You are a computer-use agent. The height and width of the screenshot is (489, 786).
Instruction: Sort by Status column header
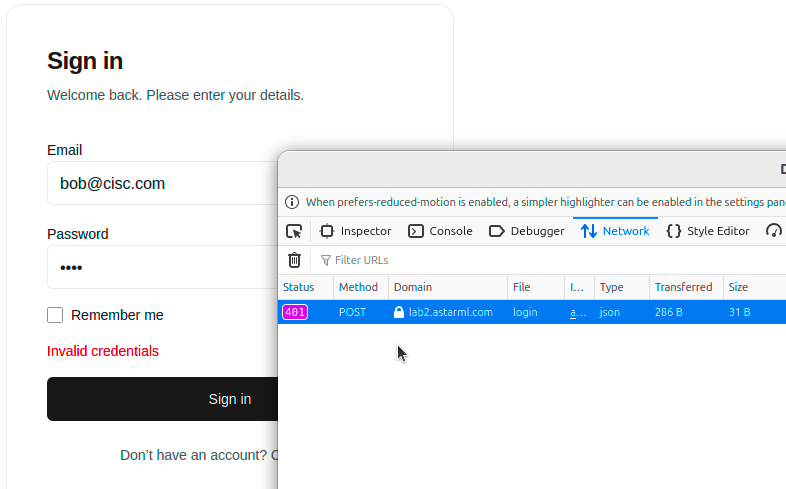306,287
